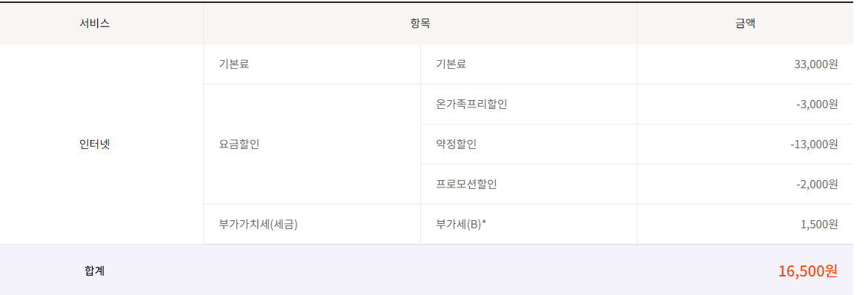Click the -13,000원 discount amount
The width and height of the screenshot is (868, 295).
click(x=815, y=145)
